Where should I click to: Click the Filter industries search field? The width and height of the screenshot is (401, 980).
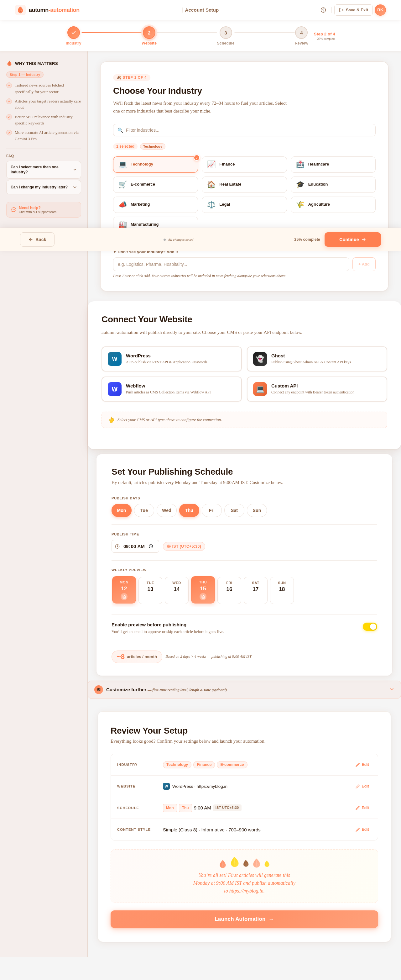[244, 130]
